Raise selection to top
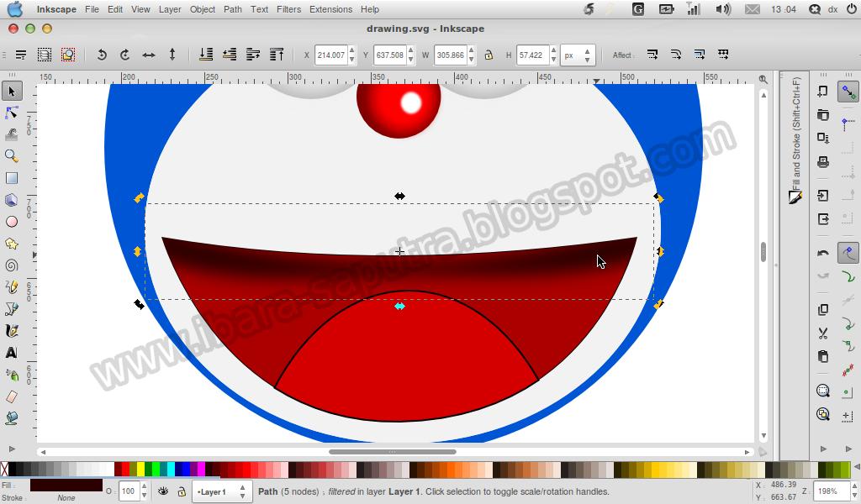The height and width of the screenshot is (504, 861). [277, 55]
